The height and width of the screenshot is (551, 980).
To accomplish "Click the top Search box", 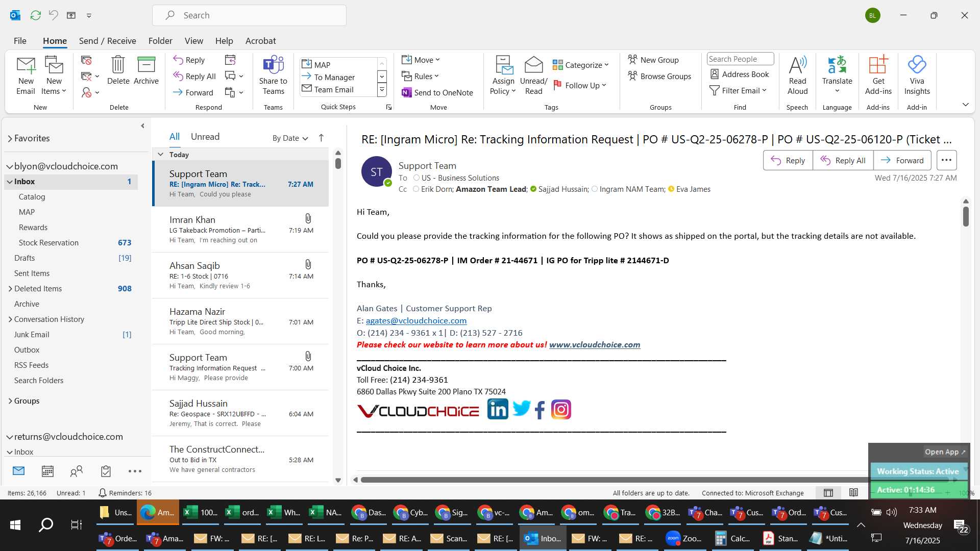I will (x=249, y=15).
